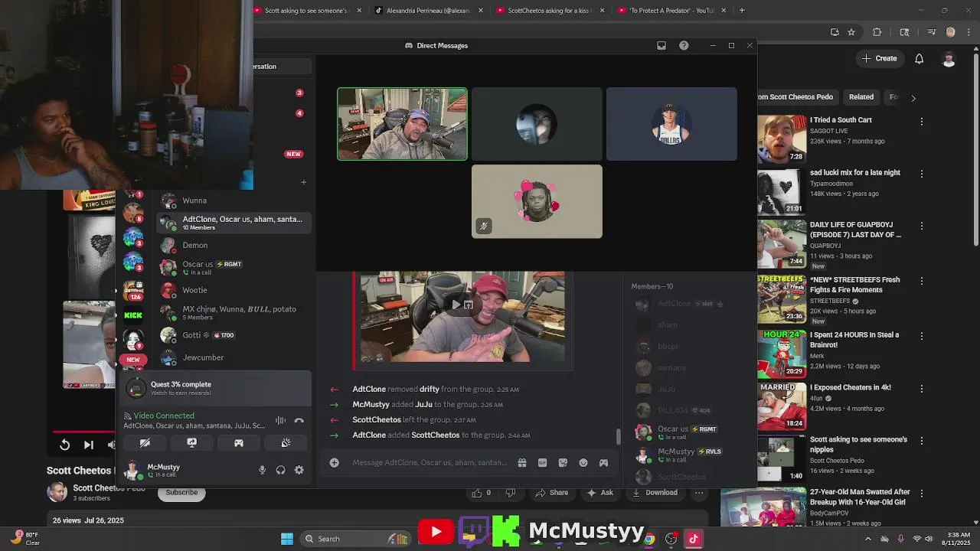Image resolution: width=980 pixels, height=551 pixels.
Task: Click the Ask button under video
Action: 599,493
